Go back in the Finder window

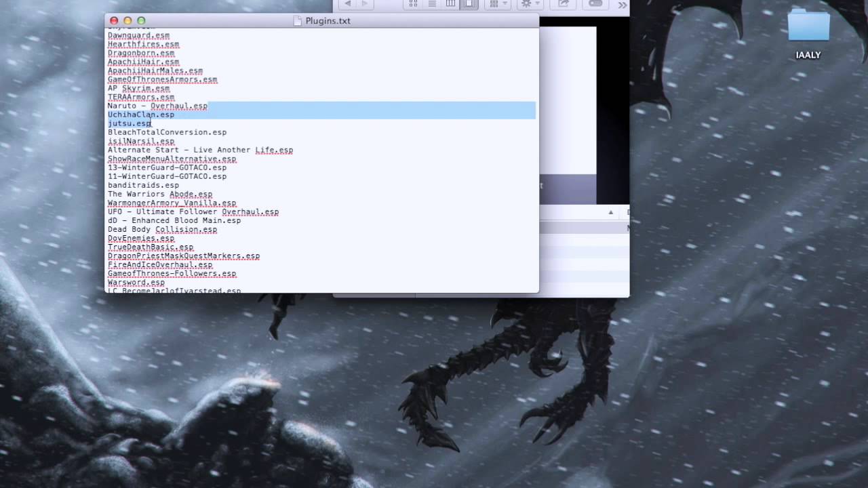pos(347,4)
